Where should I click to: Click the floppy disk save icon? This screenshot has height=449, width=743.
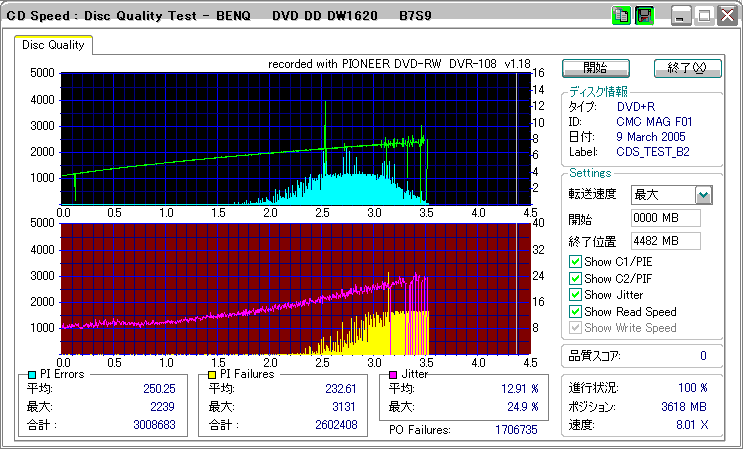coord(644,16)
